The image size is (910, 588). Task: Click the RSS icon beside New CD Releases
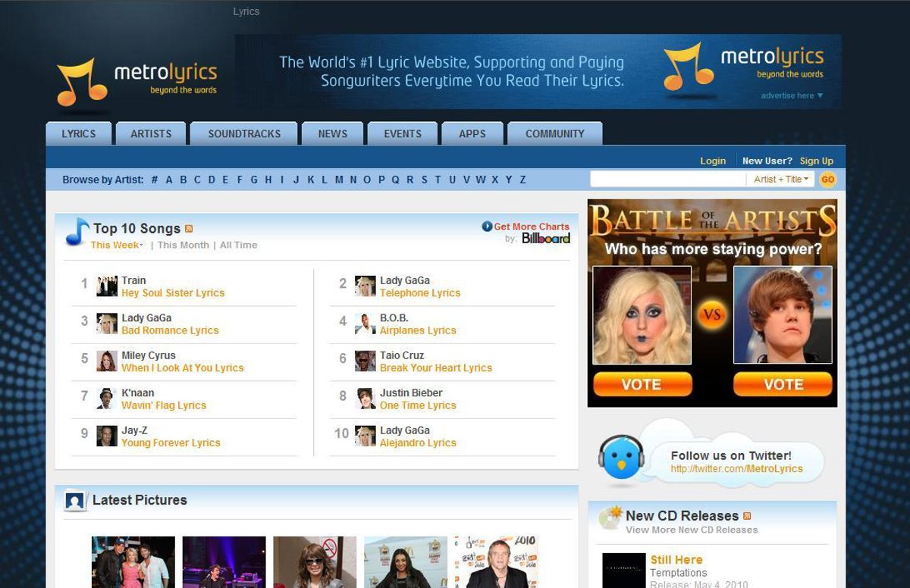pos(747,516)
